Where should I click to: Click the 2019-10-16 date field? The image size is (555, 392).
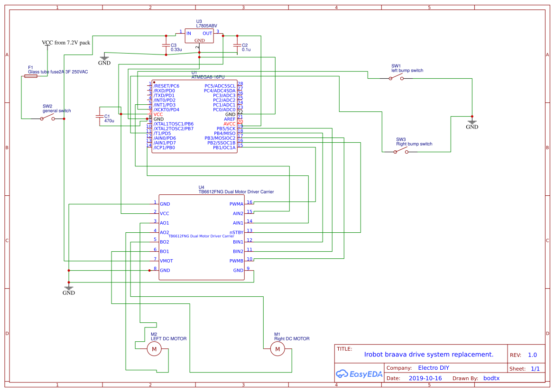pyautogui.click(x=425, y=378)
